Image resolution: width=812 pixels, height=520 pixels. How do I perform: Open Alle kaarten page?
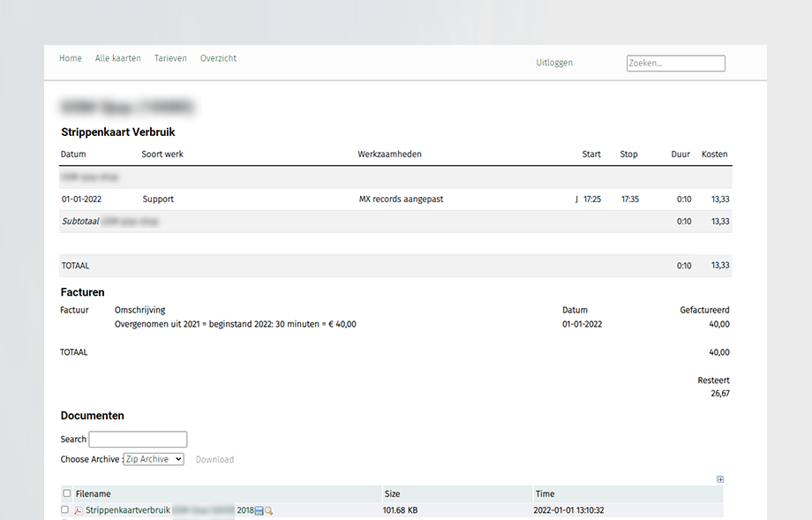(118, 58)
